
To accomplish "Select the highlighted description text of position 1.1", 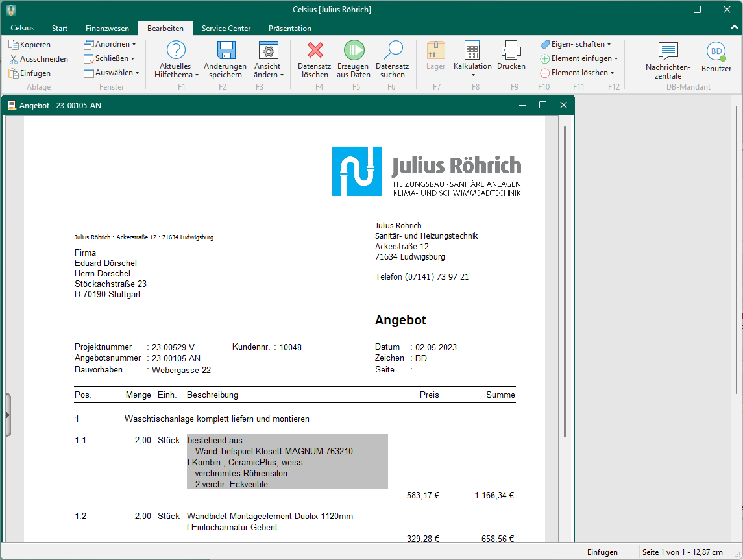I will click(x=287, y=461).
